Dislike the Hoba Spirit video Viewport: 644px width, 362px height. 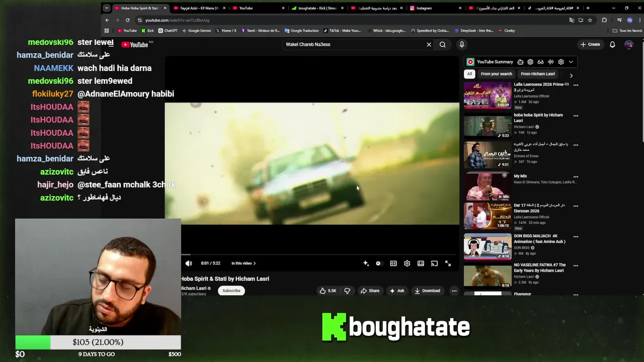[347, 291]
